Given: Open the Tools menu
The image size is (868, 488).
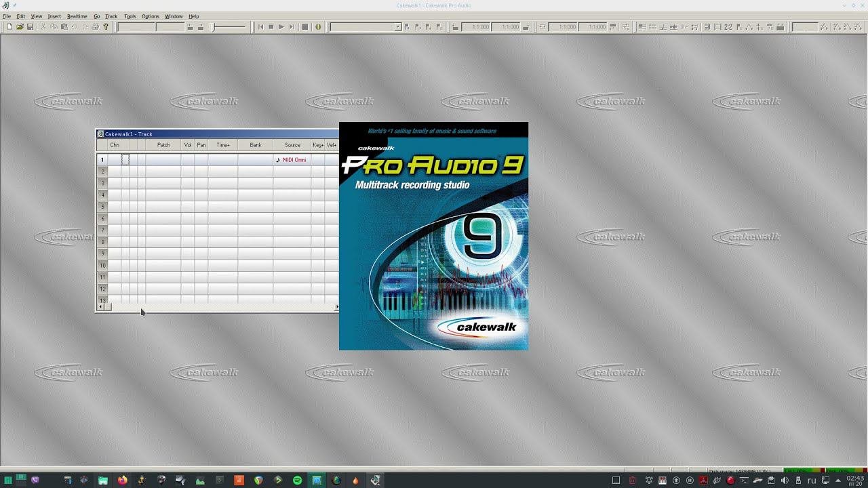Looking at the screenshot, I should coord(130,16).
